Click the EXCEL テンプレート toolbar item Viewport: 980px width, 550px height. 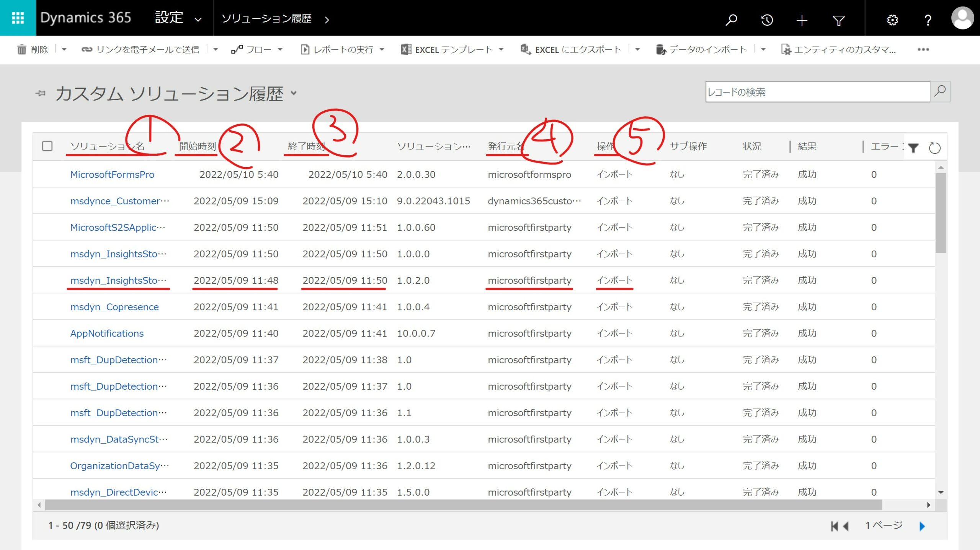click(453, 49)
